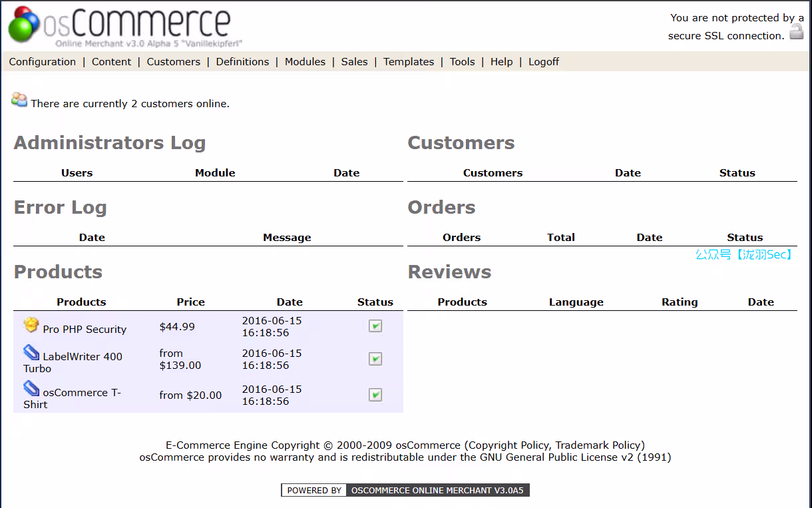Image resolution: width=812 pixels, height=508 pixels.
Task: Open the Configuration menu
Action: (43, 62)
